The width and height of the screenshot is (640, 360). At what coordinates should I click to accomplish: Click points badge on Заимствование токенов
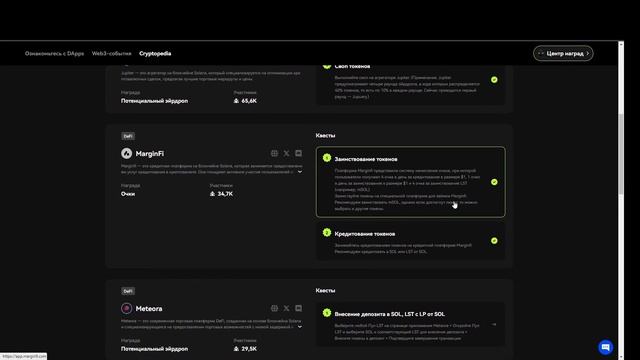pyautogui.click(x=327, y=158)
